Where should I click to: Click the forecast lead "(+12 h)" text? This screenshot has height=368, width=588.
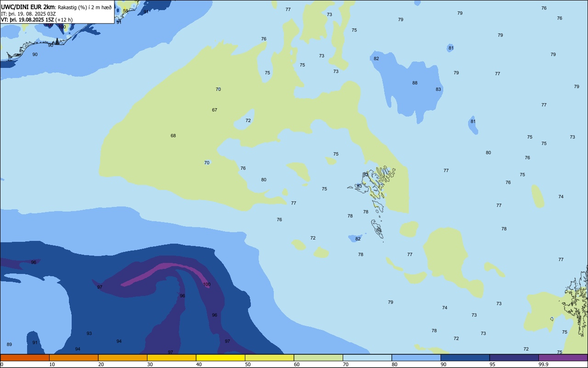coord(64,20)
